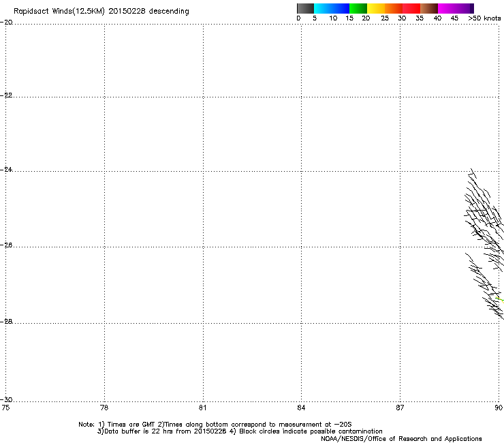Screen dimensions: 504x443
Task: Click the green wind barb near 90E
Action: [x=499, y=300]
